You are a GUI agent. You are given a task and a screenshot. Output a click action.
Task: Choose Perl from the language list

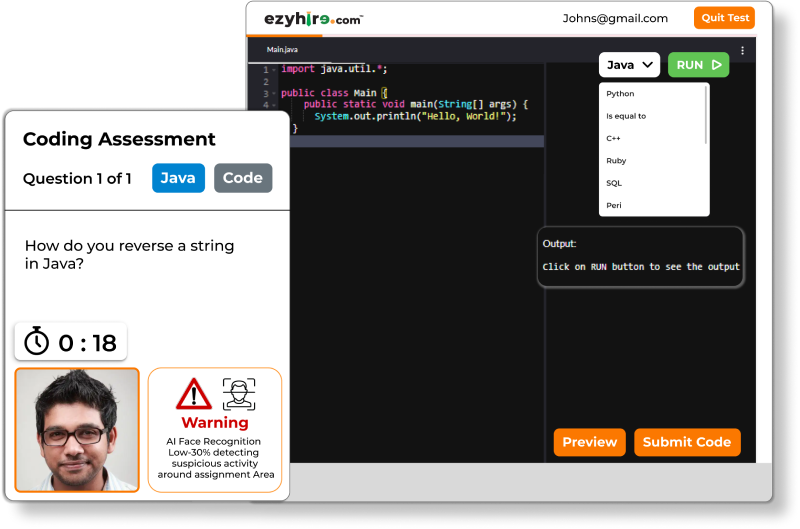[614, 206]
